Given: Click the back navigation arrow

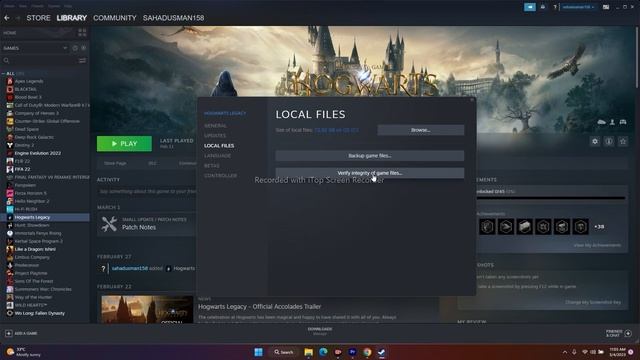Looking at the screenshot, I should point(7,18).
